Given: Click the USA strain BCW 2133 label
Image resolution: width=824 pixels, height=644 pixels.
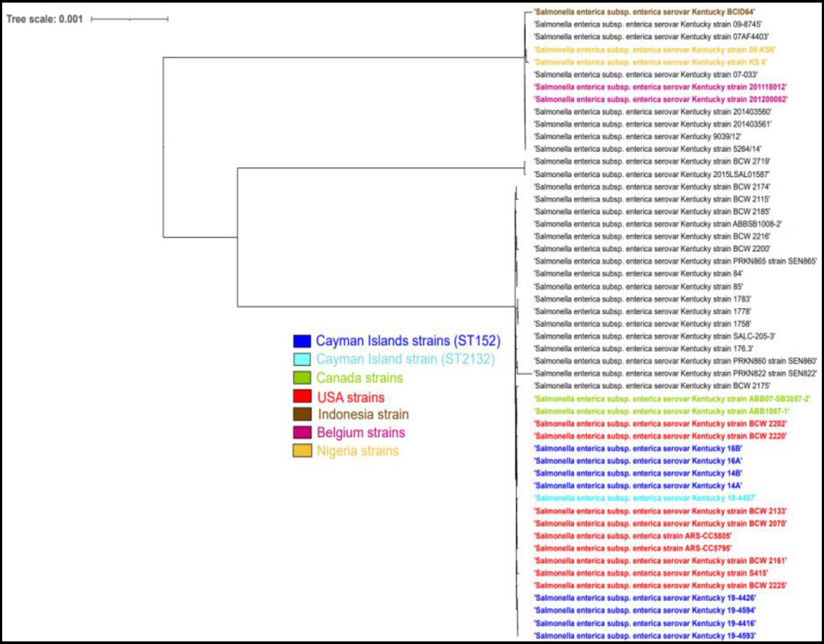Looking at the screenshot, I should point(661,511).
